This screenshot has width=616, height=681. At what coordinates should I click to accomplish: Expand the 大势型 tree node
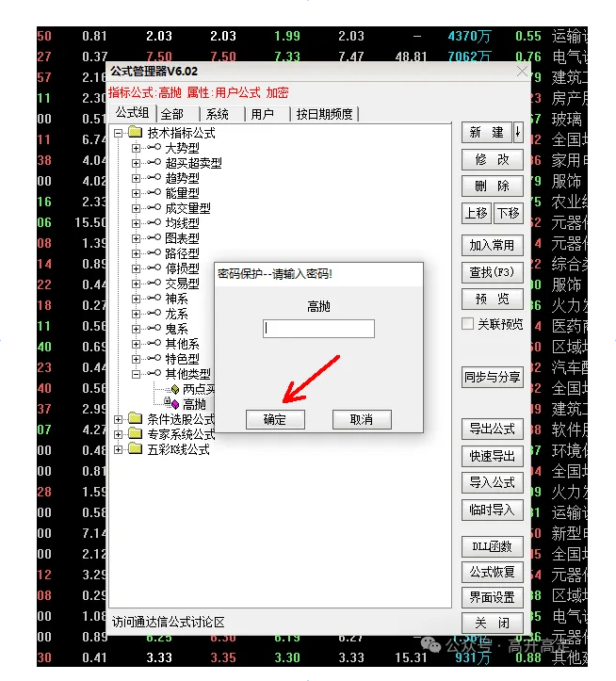(x=136, y=148)
